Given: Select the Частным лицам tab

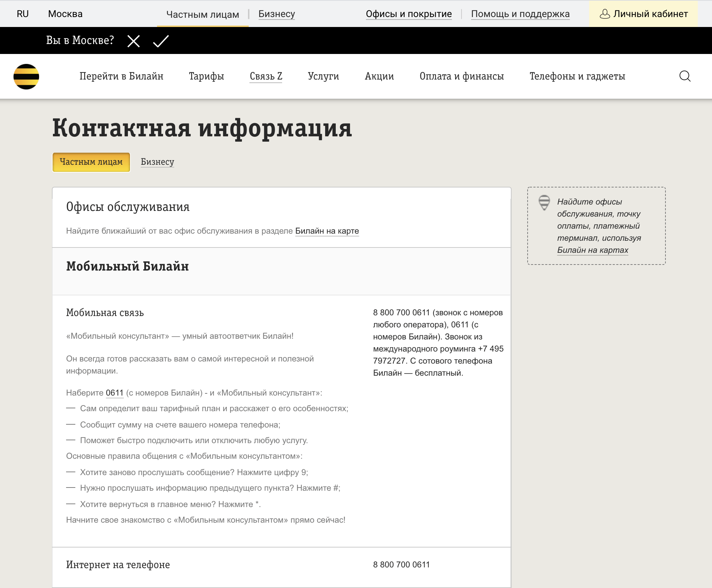Looking at the screenshot, I should click(91, 162).
